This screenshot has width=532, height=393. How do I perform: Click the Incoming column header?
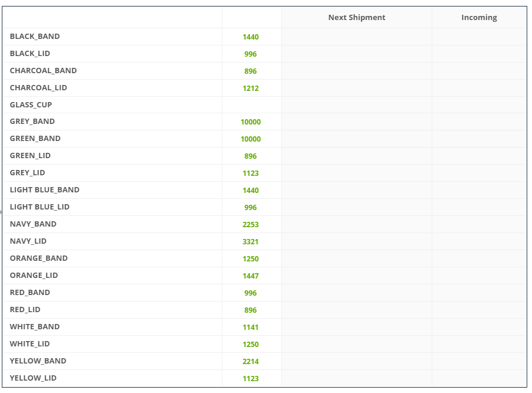pyautogui.click(x=479, y=18)
